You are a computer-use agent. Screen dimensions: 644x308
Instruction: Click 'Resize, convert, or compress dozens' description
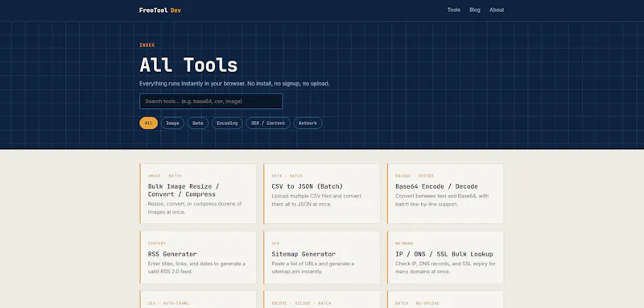tap(195, 208)
